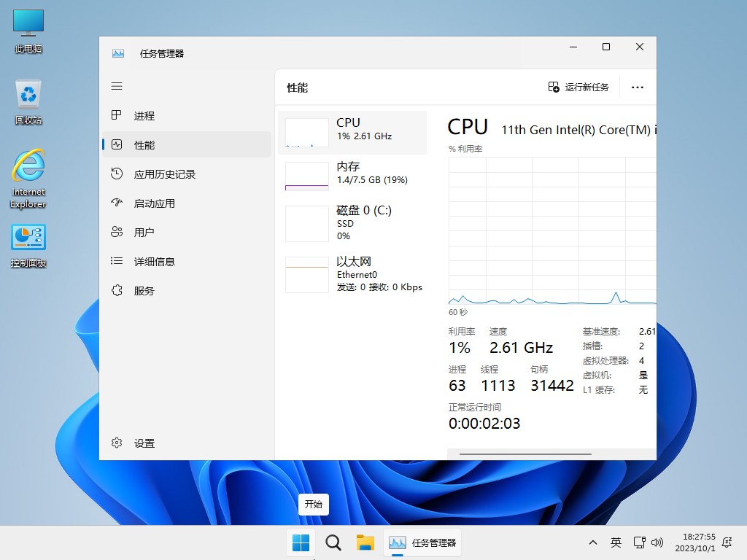This screenshot has height=560, width=747.
Task: Open the 服务 (Services) page
Action: (144, 290)
